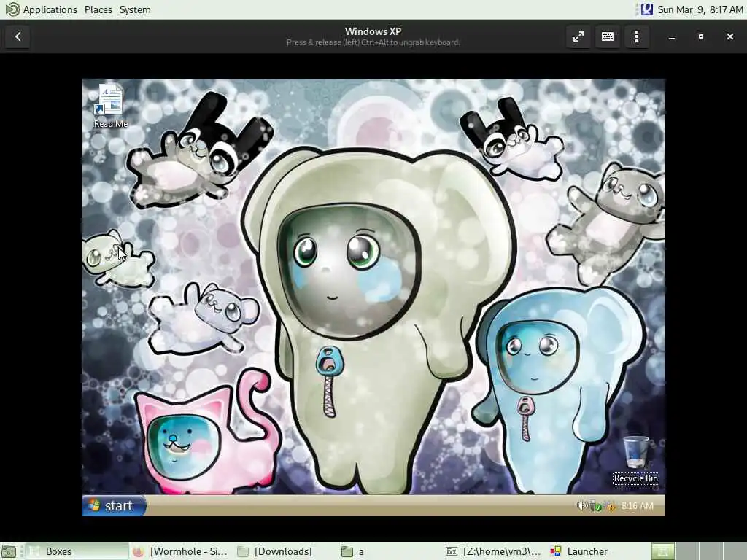Image resolution: width=747 pixels, height=560 pixels.
Task: Go back using the Boxes back arrow
Action: 18,36
